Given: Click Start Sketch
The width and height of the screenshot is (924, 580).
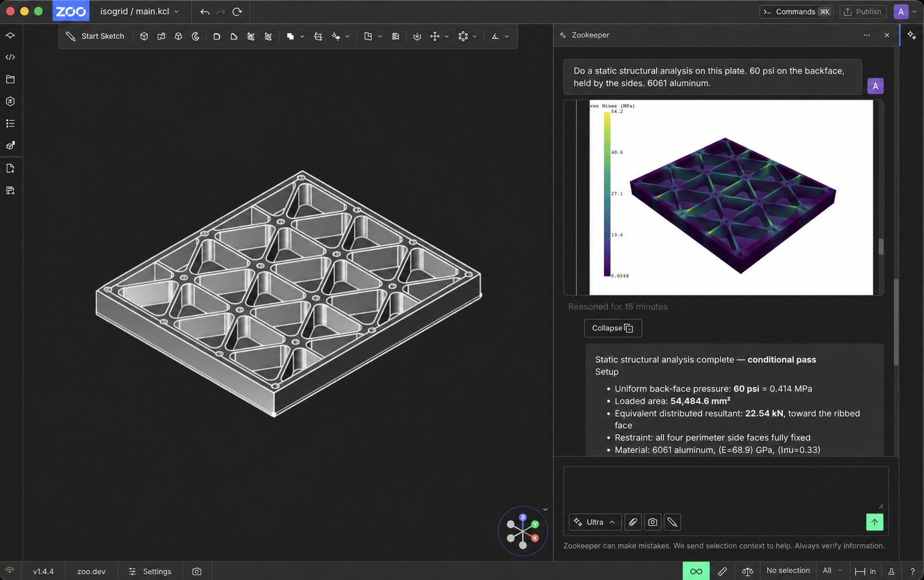Looking at the screenshot, I should [x=95, y=36].
